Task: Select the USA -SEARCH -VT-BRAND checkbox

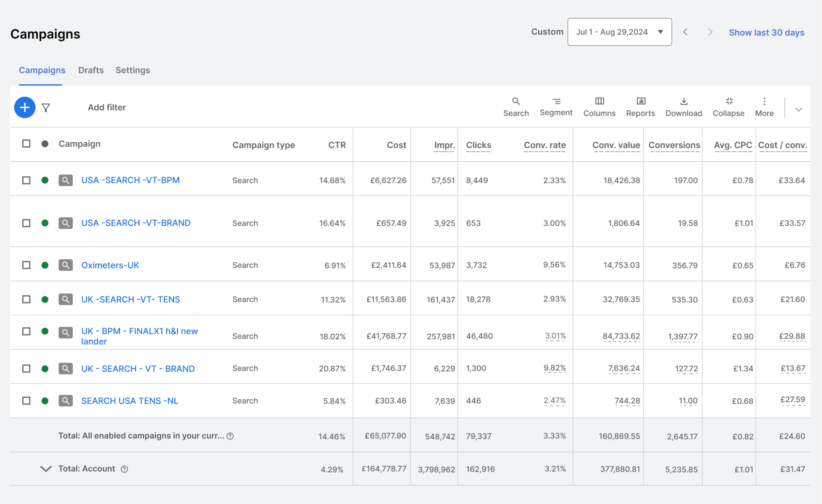Action: 27,223
